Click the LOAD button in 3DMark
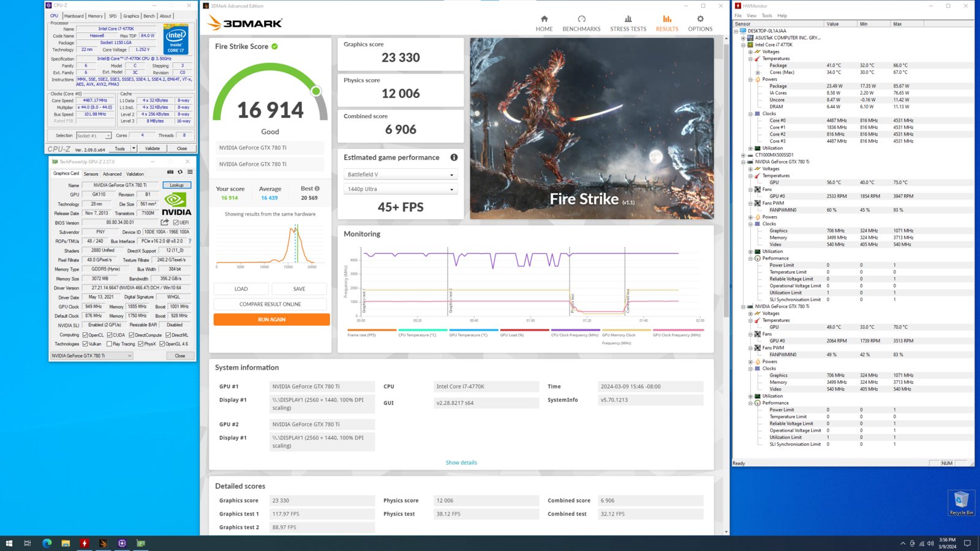The height and width of the screenshot is (551, 980). 241,289
